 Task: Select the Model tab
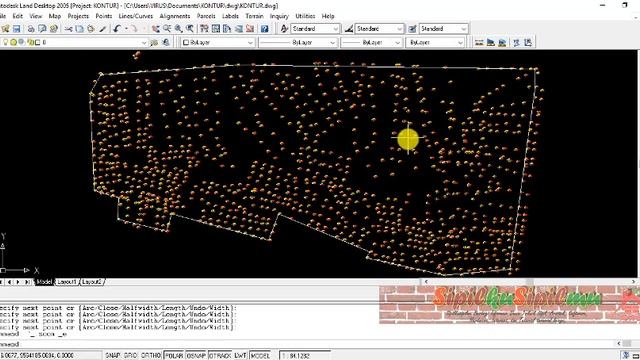point(44,282)
